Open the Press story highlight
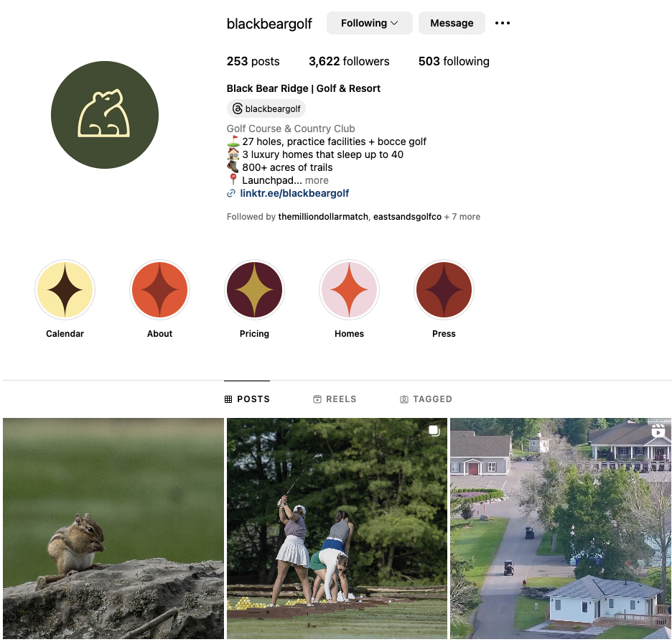 tap(444, 289)
